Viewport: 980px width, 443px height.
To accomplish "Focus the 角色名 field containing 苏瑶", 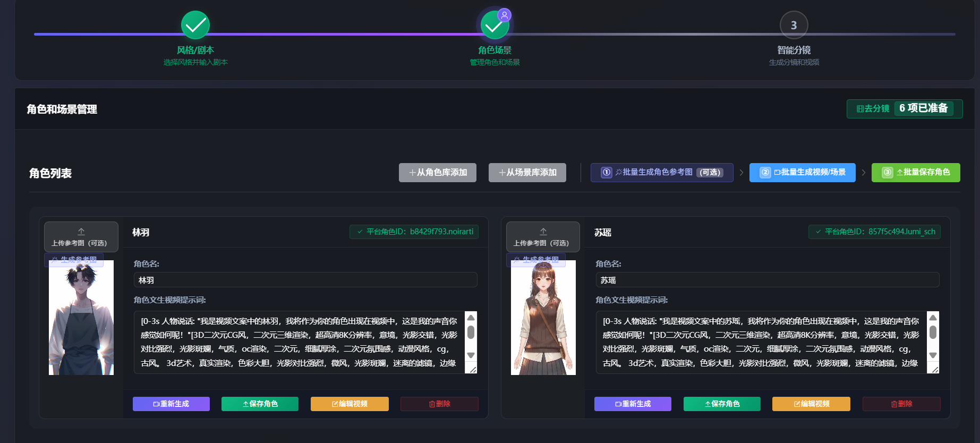I will pos(768,280).
